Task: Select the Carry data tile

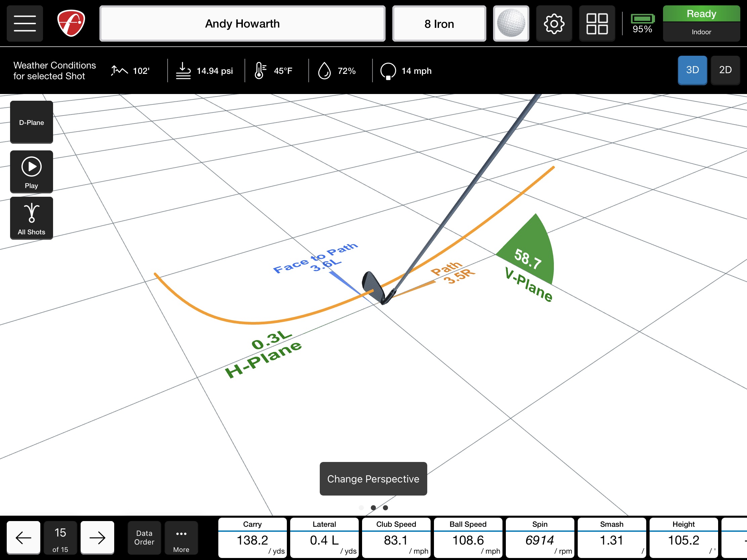Action: click(252, 538)
